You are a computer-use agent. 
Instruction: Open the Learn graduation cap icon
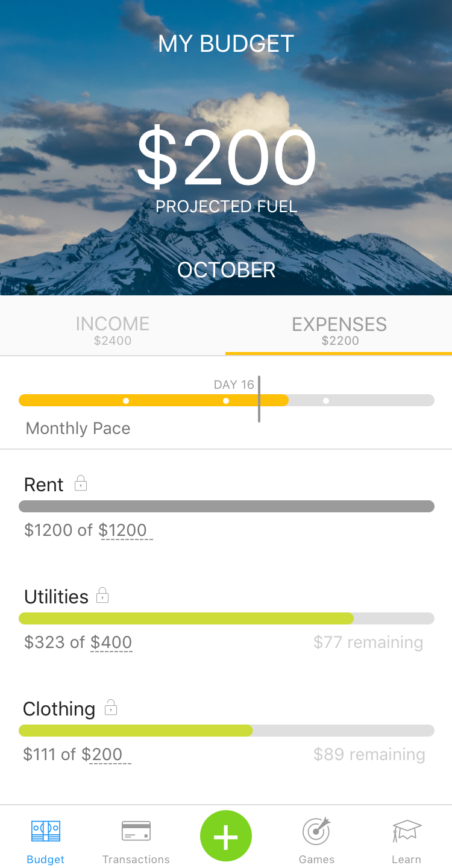click(x=407, y=832)
